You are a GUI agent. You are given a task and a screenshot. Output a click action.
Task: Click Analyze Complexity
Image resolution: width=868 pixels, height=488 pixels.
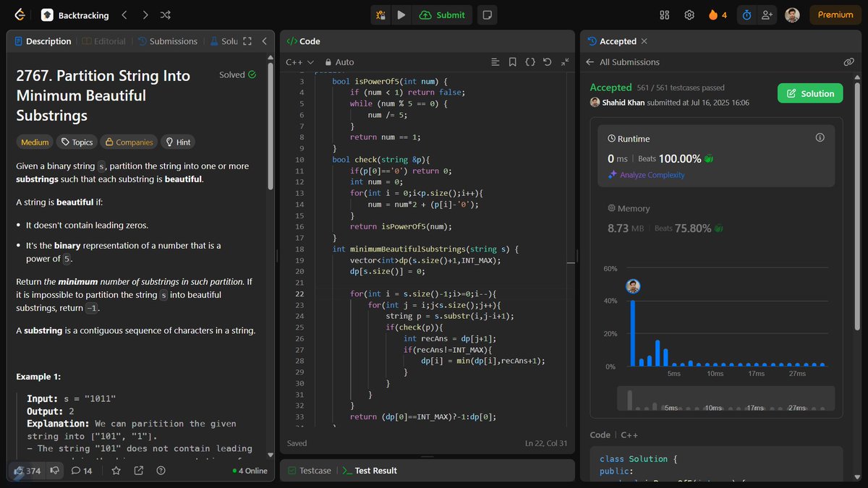pos(646,175)
